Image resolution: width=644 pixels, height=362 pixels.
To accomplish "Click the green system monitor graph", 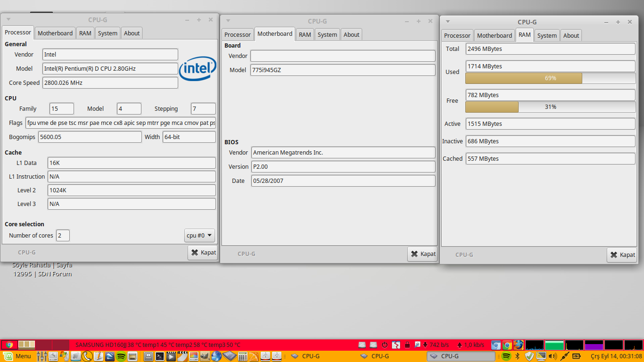I will click(x=554, y=345).
